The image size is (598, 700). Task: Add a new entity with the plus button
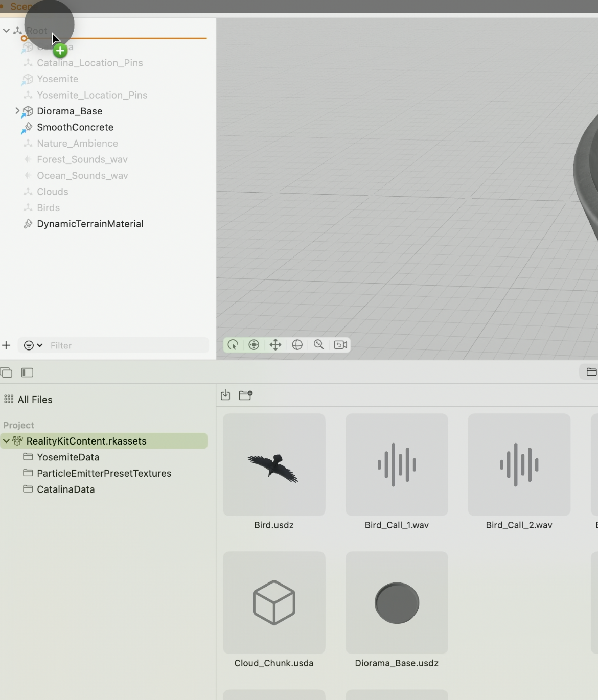[x=6, y=345]
